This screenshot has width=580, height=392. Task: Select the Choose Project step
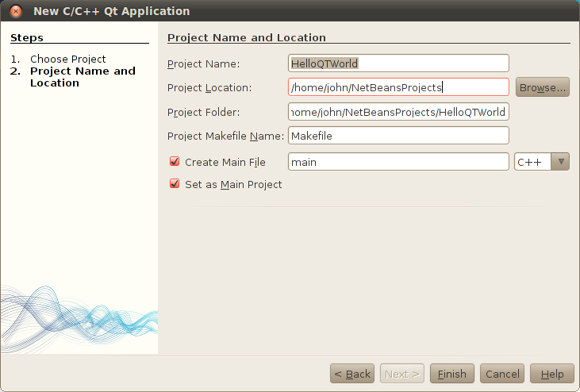coord(67,60)
